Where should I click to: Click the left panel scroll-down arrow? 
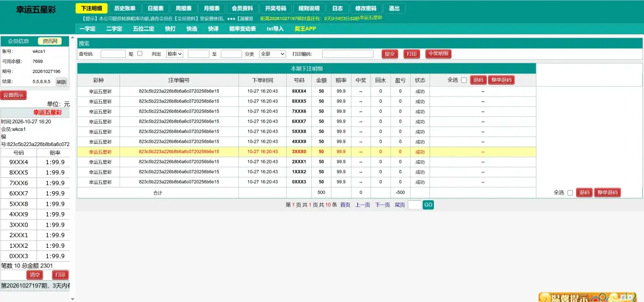pos(73,299)
